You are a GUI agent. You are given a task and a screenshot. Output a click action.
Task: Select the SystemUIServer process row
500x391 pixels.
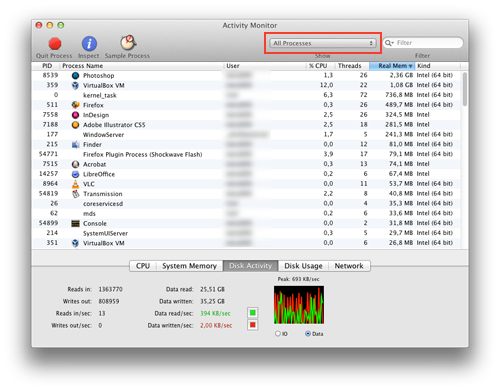pyautogui.click(x=247, y=233)
